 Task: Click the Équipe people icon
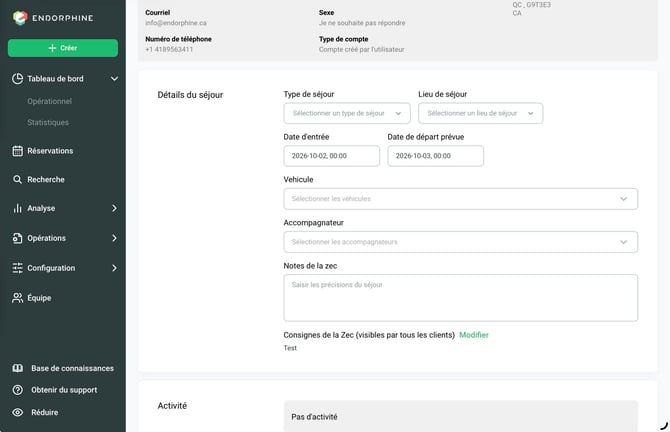coord(18,298)
